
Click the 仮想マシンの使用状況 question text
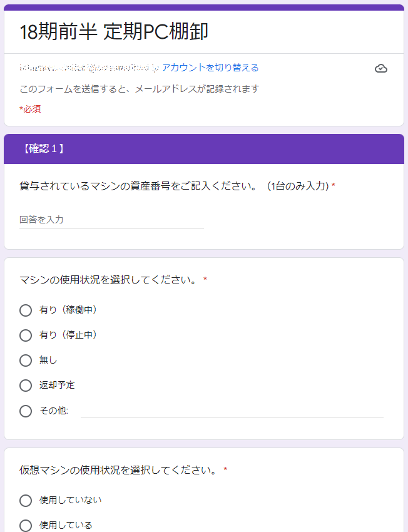[x=118, y=470]
